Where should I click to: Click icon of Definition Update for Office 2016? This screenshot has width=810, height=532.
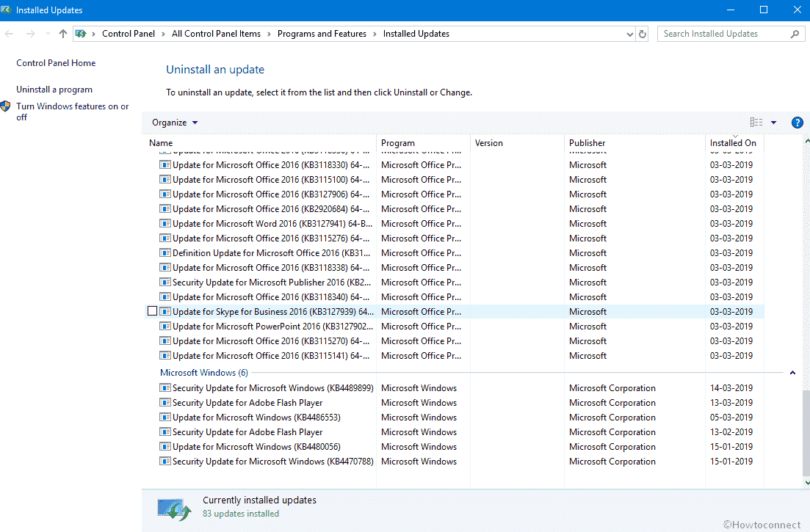point(165,253)
